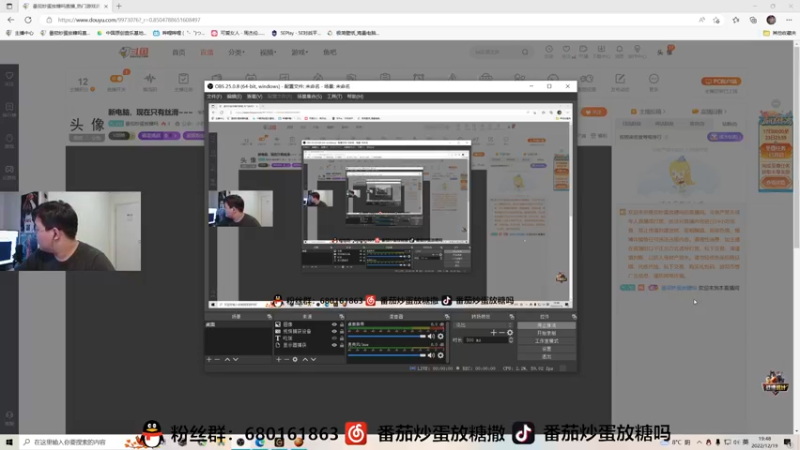Adjust the transition duration stepper
The width and height of the screenshot is (800, 450).
511,340
